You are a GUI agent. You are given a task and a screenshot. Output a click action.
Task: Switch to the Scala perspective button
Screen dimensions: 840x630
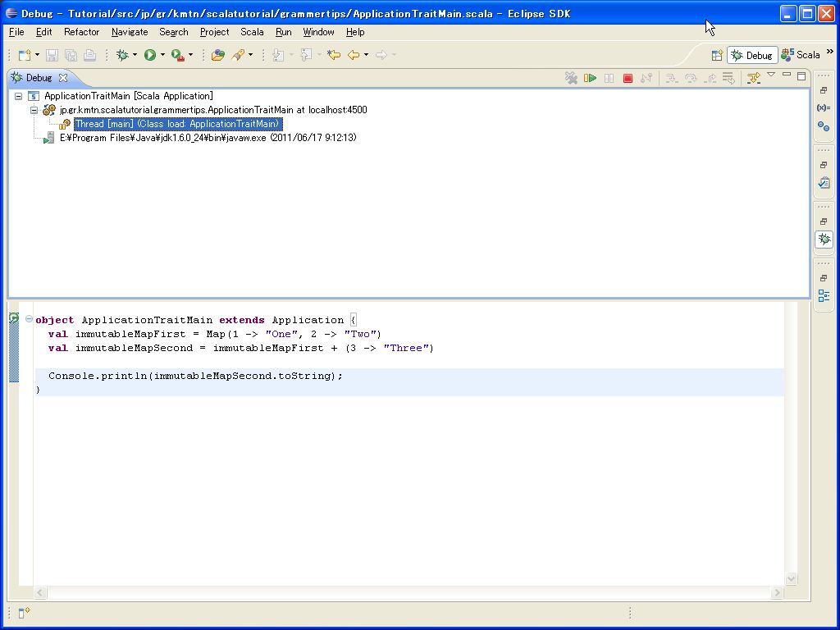[801, 55]
